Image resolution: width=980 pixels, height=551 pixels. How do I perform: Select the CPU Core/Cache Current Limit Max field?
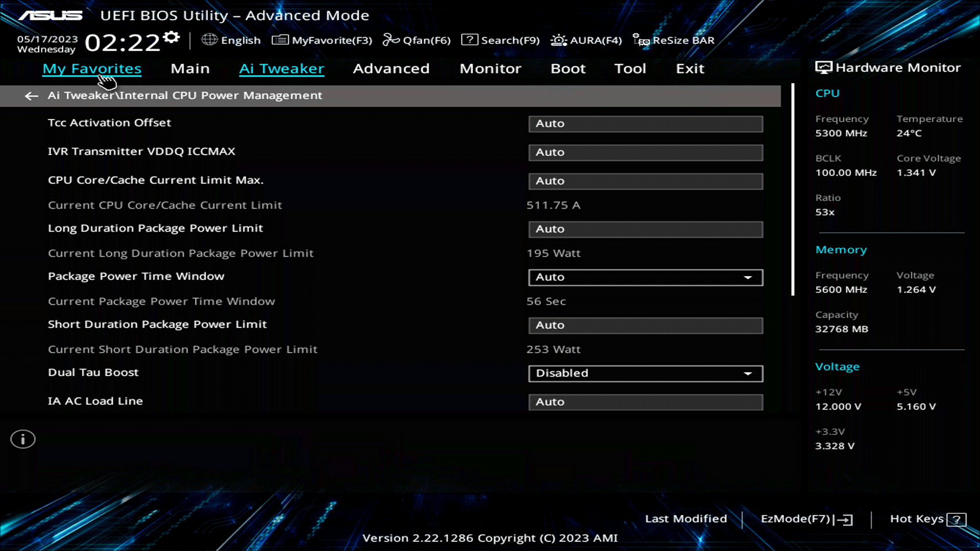click(645, 181)
